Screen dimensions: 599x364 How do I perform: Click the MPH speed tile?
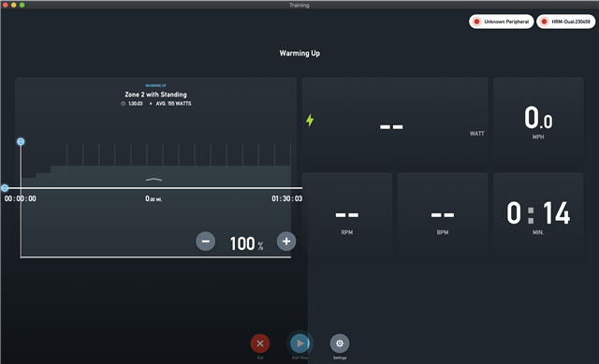click(538, 124)
